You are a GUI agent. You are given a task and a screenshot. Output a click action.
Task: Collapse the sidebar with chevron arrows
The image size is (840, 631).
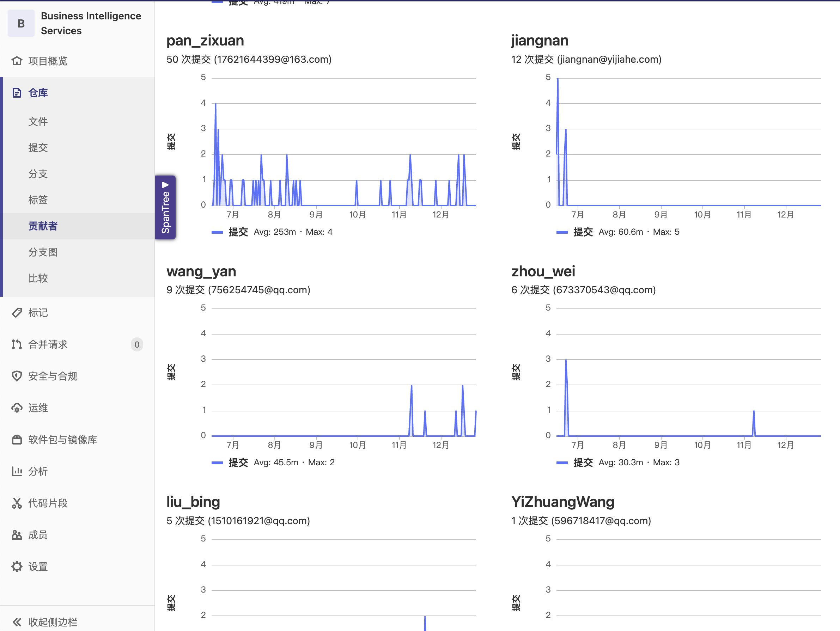[x=17, y=621]
